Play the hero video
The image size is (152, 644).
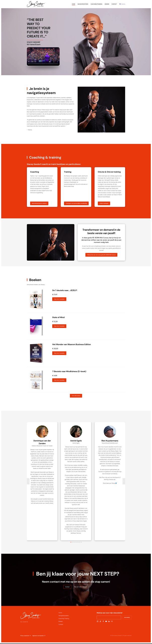click(x=29, y=62)
